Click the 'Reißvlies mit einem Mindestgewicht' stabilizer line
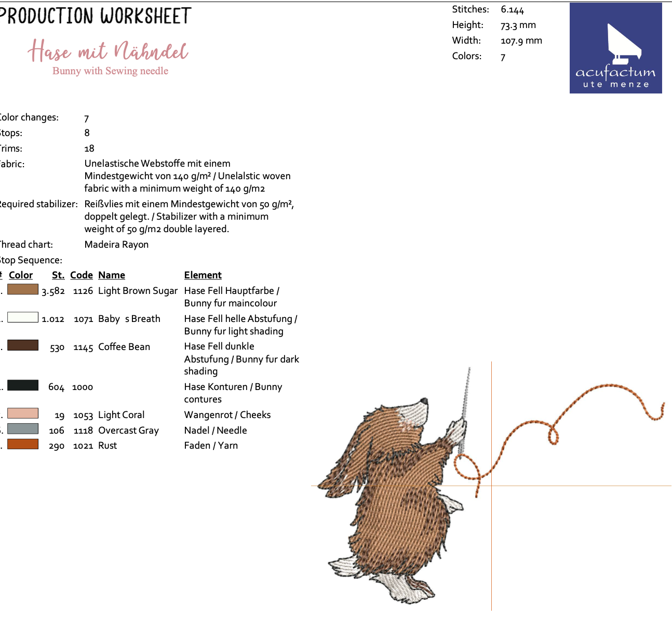672x618 pixels. tap(190, 204)
